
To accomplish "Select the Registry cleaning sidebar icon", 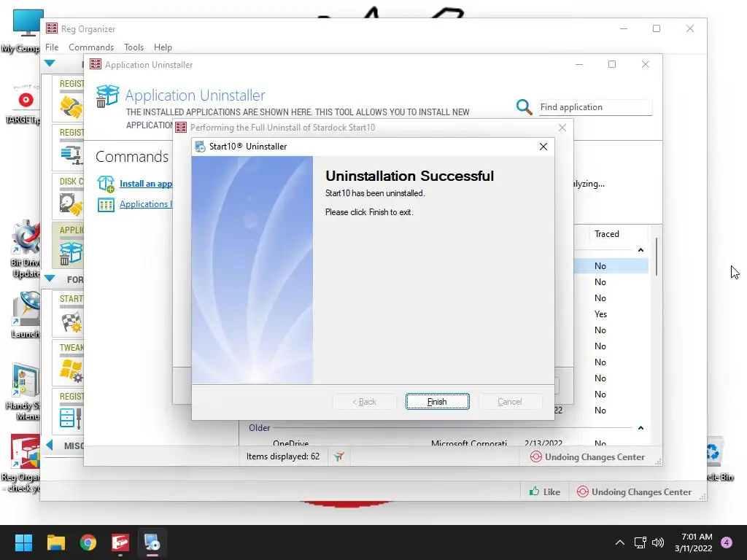I will click(71, 106).
